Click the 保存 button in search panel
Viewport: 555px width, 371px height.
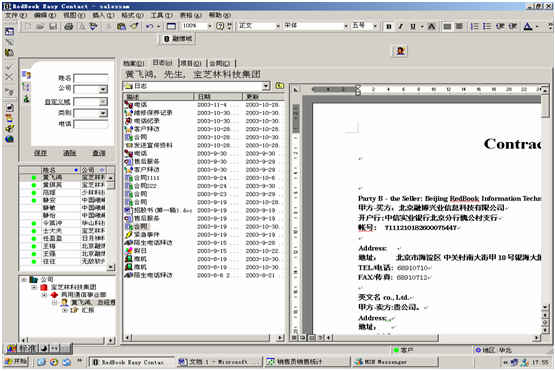coord(40,153)
